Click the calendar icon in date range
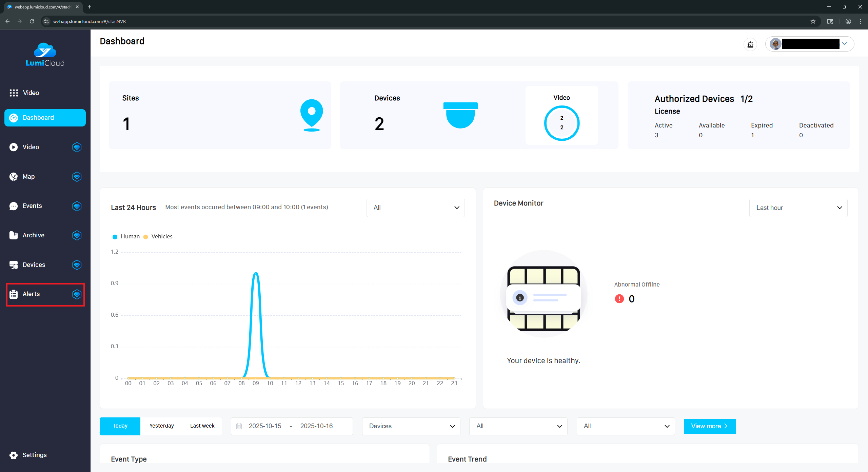The width and height of the screenshot is (868, 472). click(239, 426)
